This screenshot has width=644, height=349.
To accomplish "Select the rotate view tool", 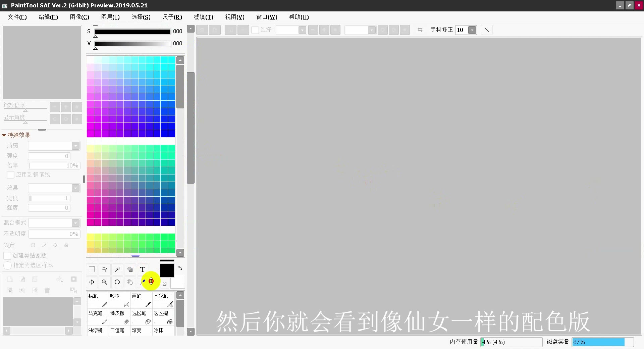I will [x=117, y=282].
